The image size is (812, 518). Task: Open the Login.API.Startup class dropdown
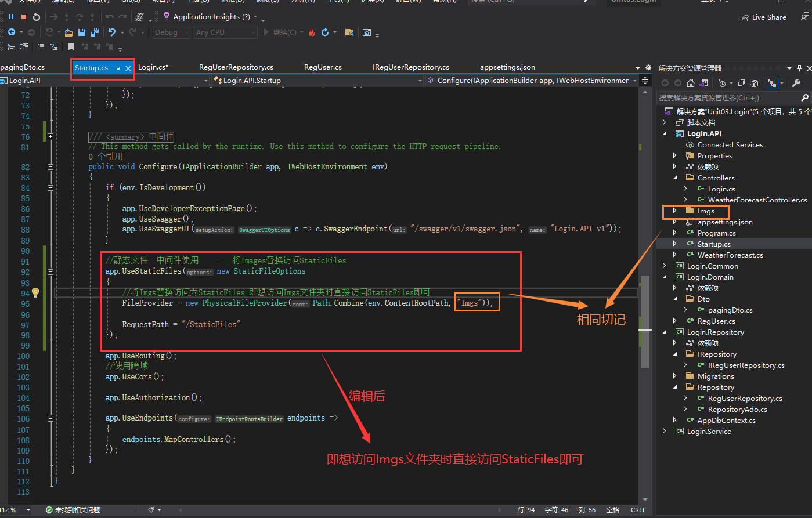pos(317,81)
